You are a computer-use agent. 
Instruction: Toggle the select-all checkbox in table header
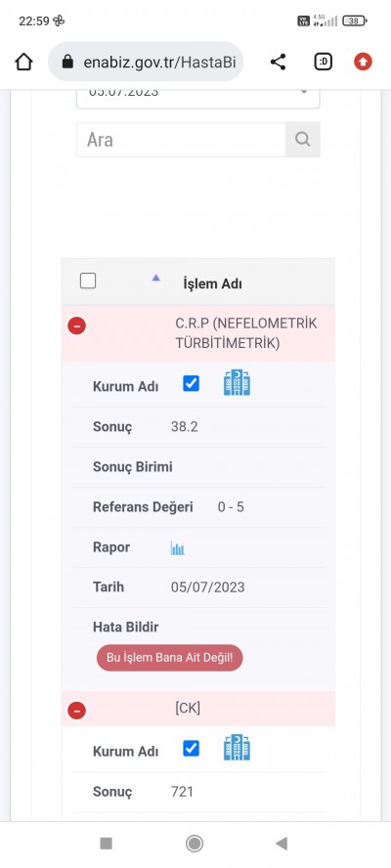pyautogui.click(x=88, y=281)
